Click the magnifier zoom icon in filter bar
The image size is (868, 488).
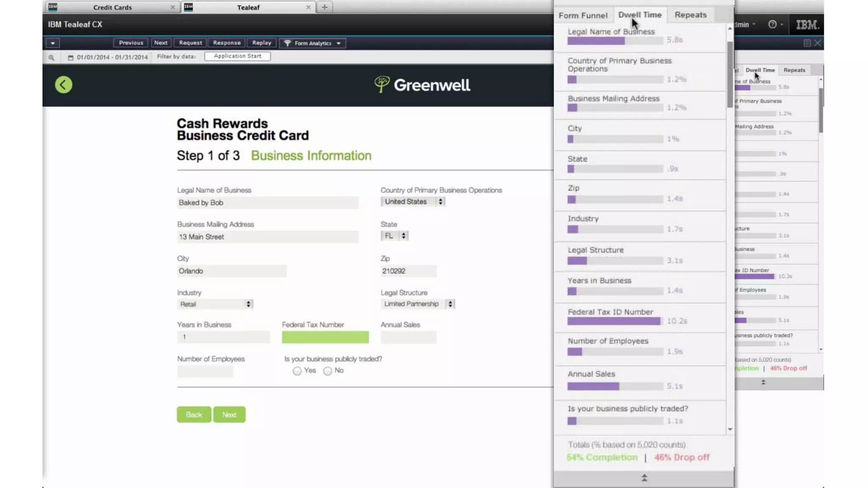coord(51,58)
